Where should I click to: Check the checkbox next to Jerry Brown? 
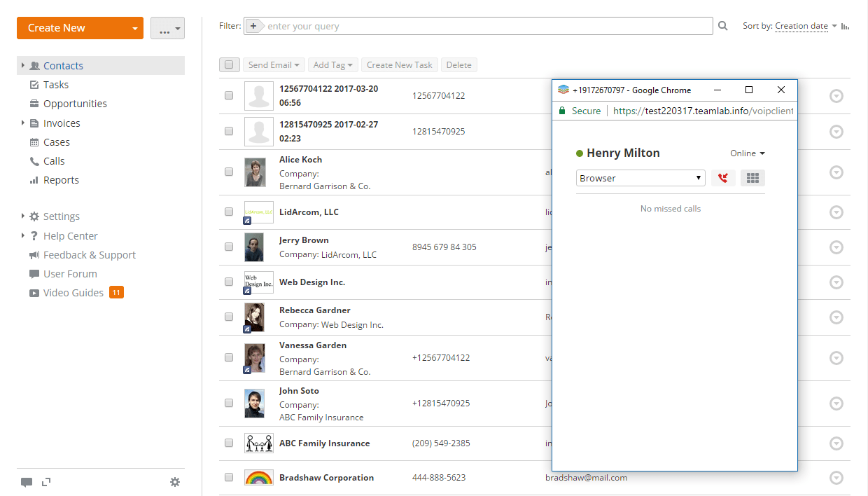click(229, 247)
